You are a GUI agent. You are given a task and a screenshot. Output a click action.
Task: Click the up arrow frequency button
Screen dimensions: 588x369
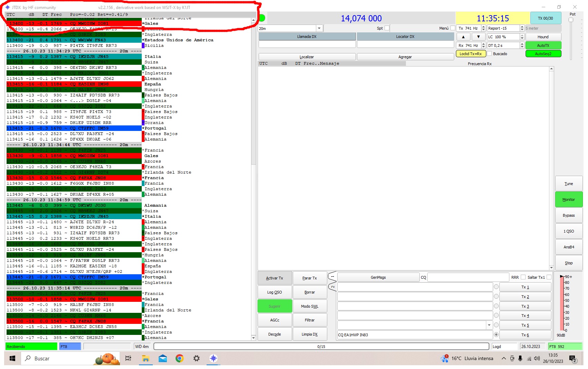coord(463,37)
